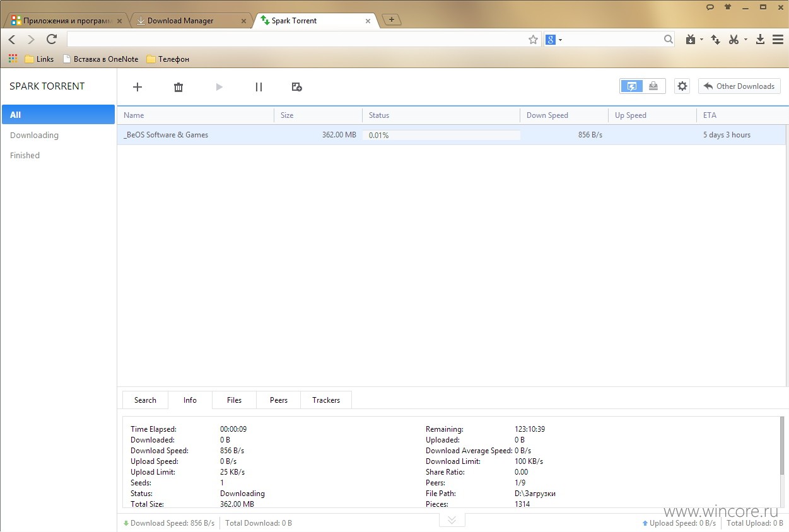Viewport: 789px width, 532px height.
Task: Go to Other Downloads
Action: pos(739,86)
